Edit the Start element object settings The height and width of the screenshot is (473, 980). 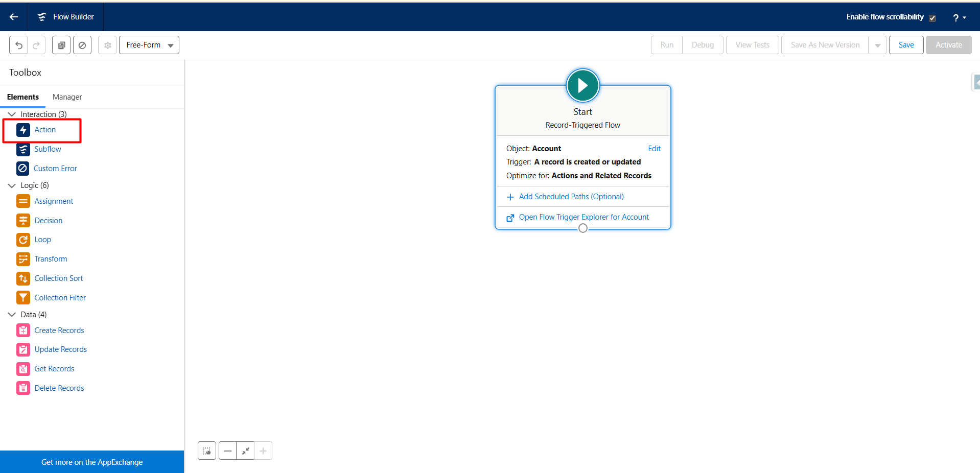654,149
